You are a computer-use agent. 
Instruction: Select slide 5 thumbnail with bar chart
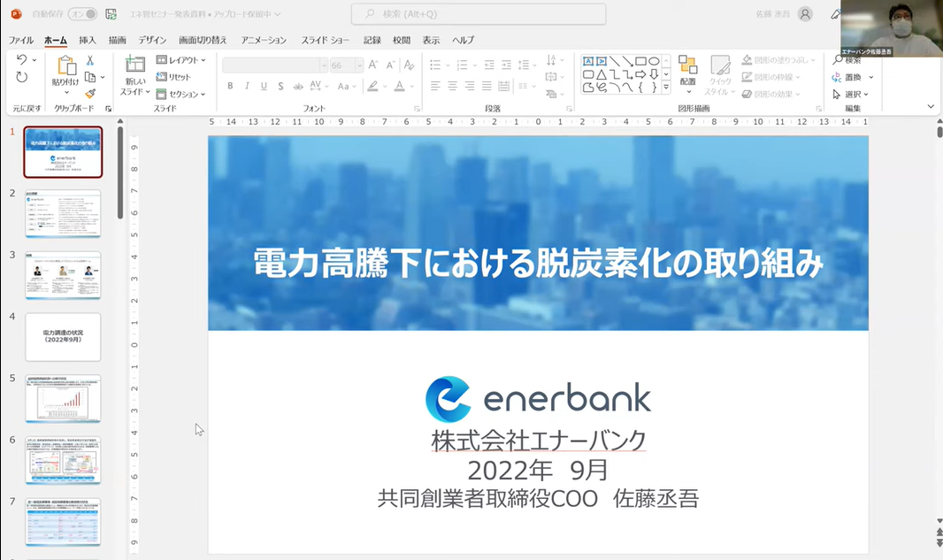point(63,398)
